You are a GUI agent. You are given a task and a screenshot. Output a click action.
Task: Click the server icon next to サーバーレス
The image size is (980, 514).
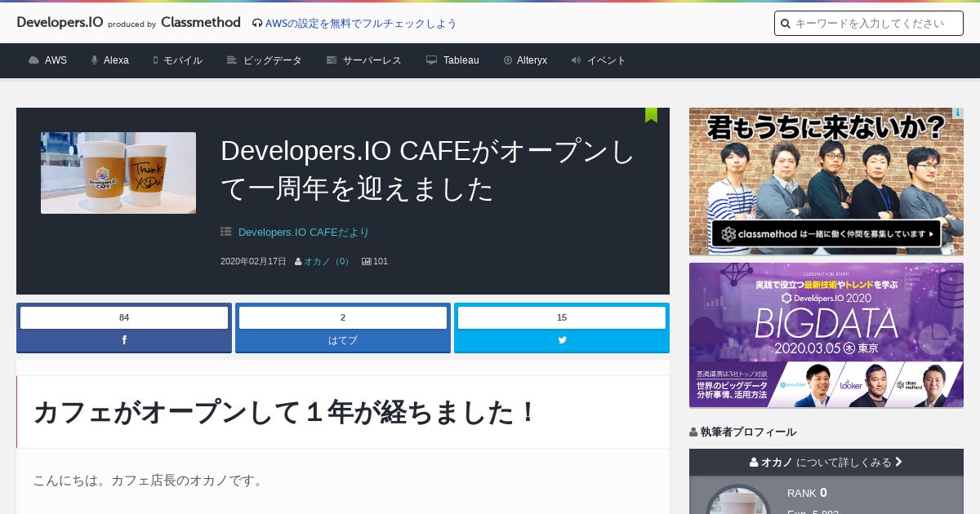point(332,60)
